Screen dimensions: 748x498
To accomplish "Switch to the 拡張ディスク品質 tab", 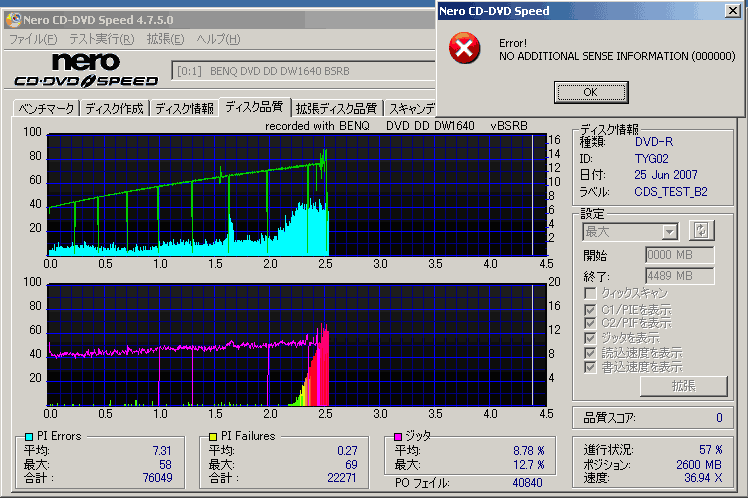I will click(x=336, y=109).
